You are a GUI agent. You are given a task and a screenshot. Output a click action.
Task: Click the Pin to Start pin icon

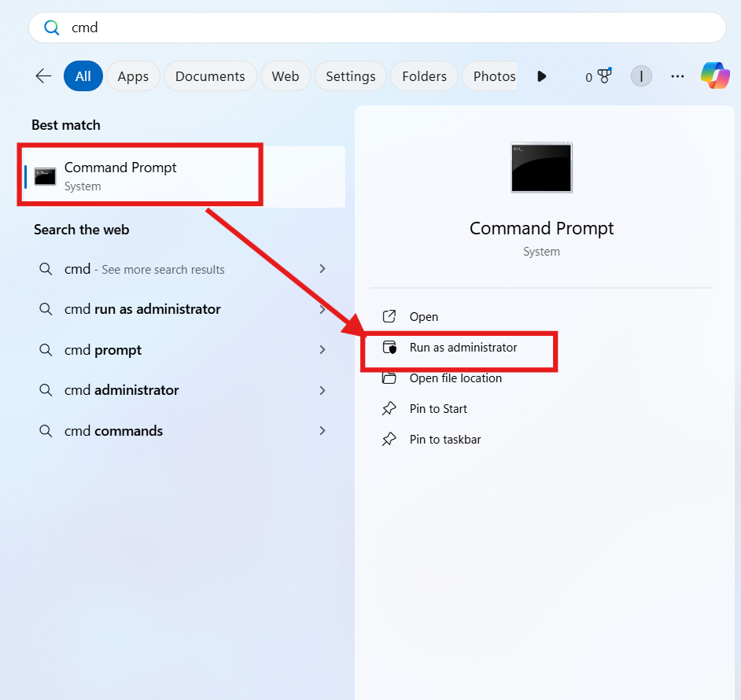pyautogui.click(x=389, y=409)
